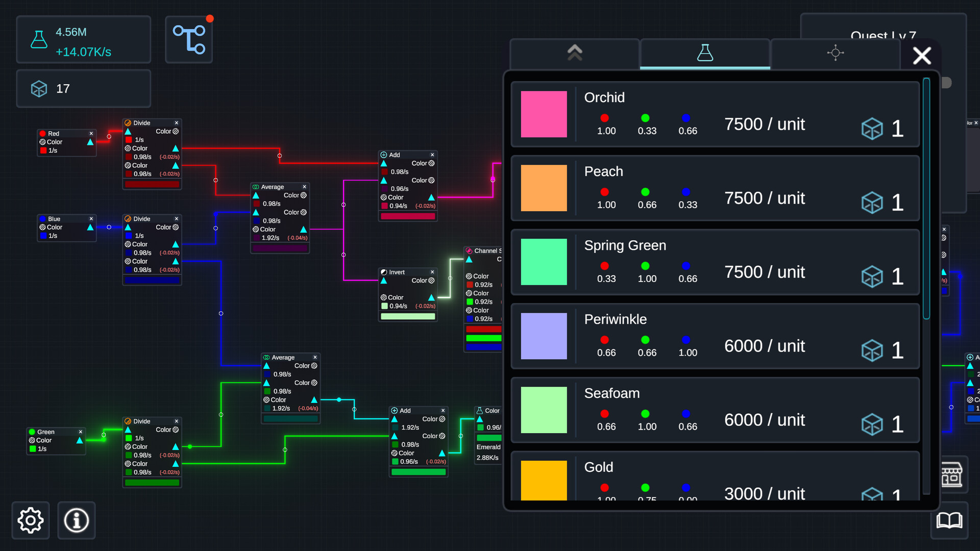Click the lower Average node output port
The image size is (980, 551).
click(314, 400)
